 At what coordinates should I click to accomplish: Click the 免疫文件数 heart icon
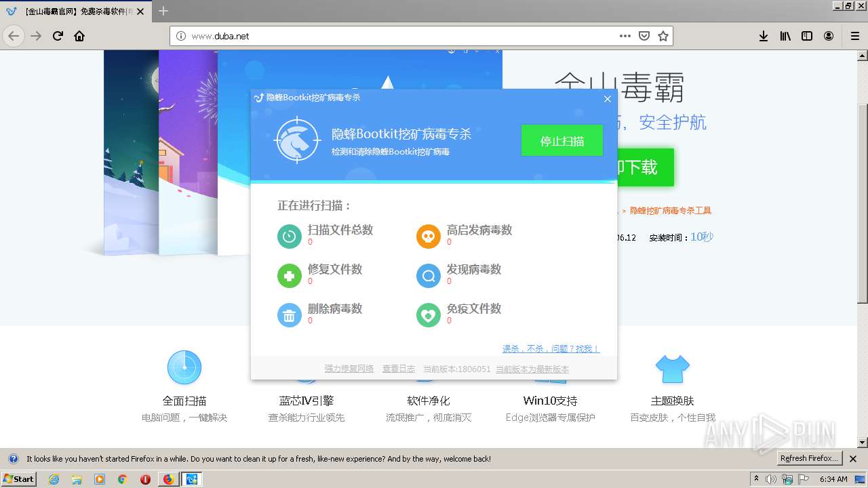pos(429,315)
